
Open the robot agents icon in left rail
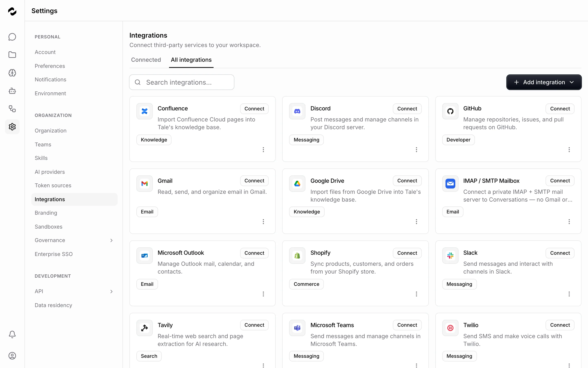12,91
